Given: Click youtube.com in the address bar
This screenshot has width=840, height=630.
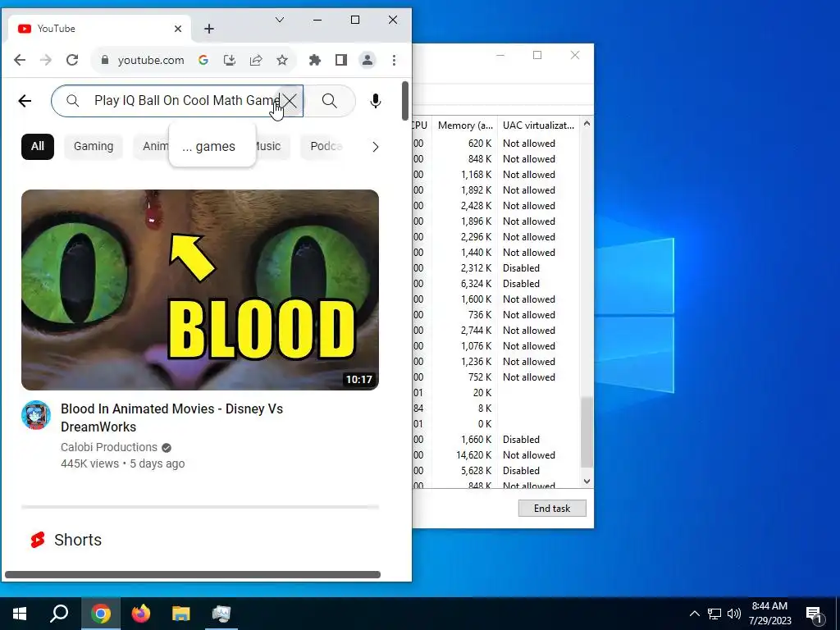Looking at the screenshot, I should (x=151, y=60).
